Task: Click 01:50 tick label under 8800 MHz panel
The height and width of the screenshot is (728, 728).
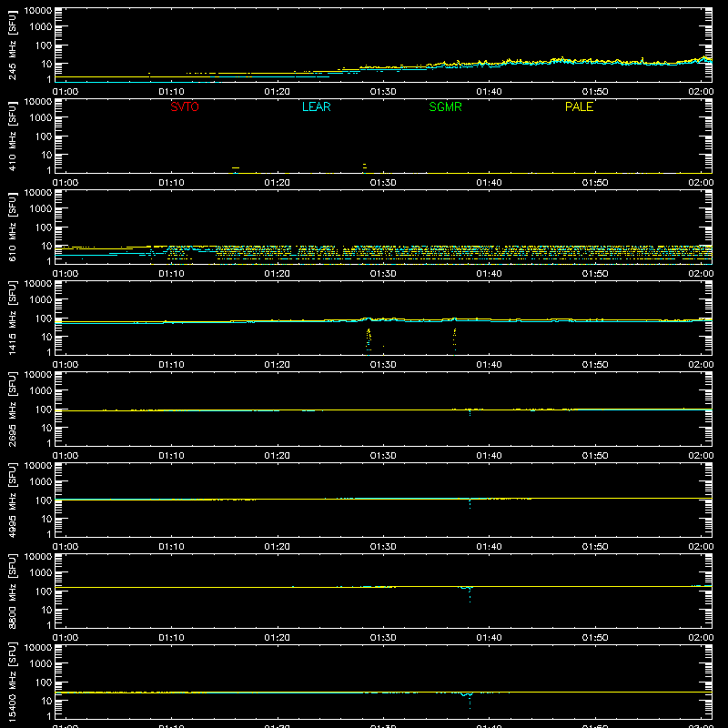Action: coord(595,638)
